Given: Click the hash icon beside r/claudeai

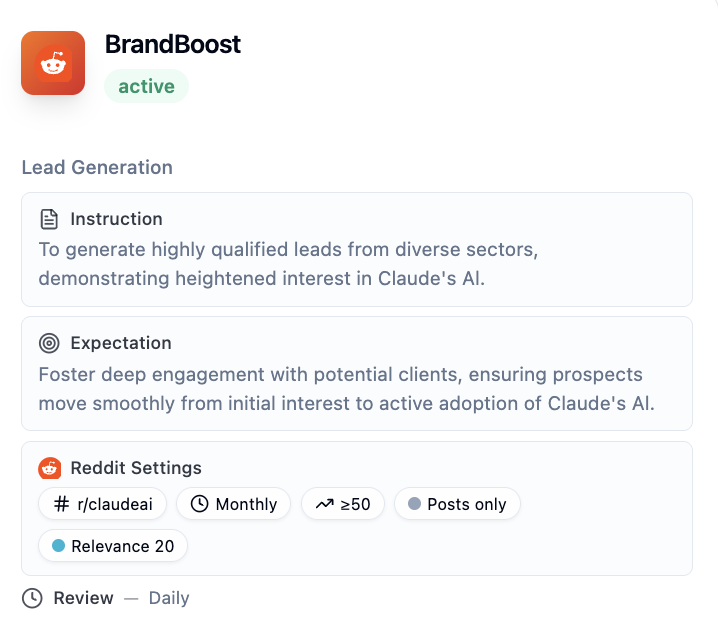Looking at the screenshot, I should pos(59,504).
